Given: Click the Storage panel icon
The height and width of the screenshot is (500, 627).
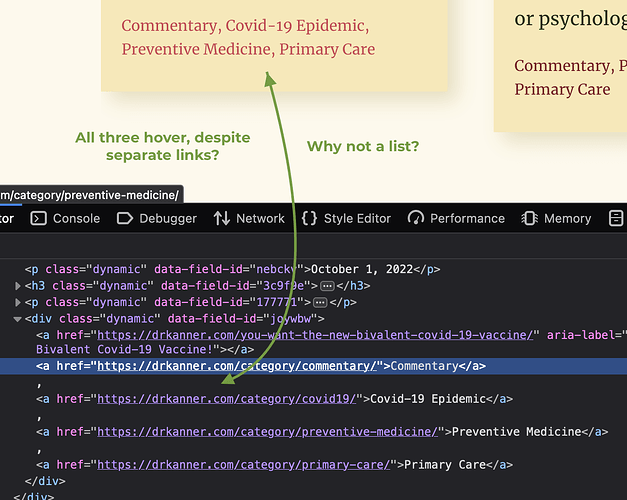Looking at the screenshot, I should (616, 218).
